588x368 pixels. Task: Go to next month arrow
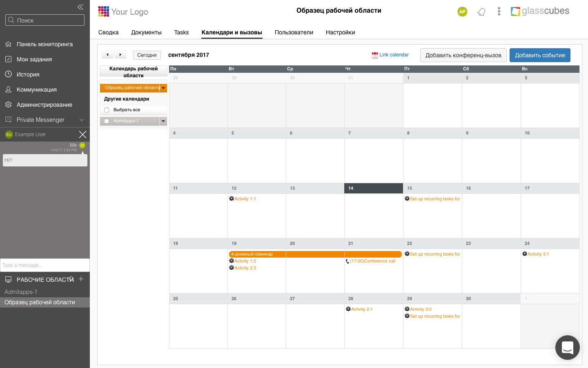[120, 55]
